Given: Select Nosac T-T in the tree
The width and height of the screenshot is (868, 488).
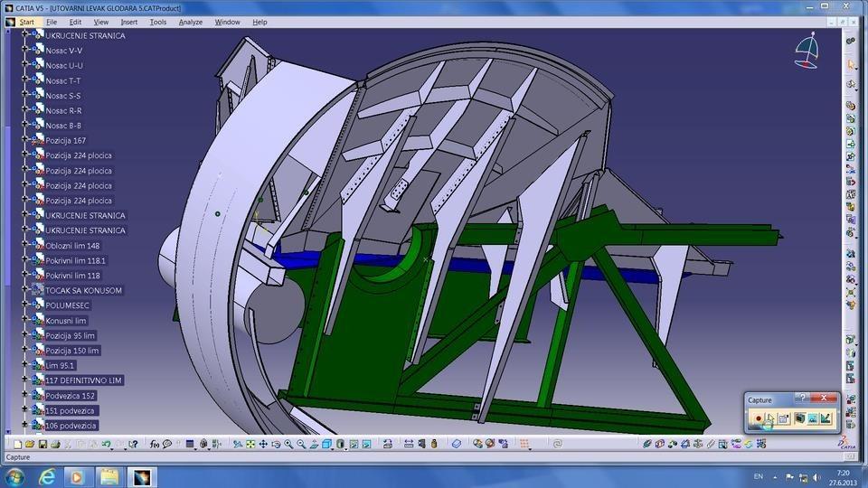Looking at the screenshot, I should (x=63, y=80).
